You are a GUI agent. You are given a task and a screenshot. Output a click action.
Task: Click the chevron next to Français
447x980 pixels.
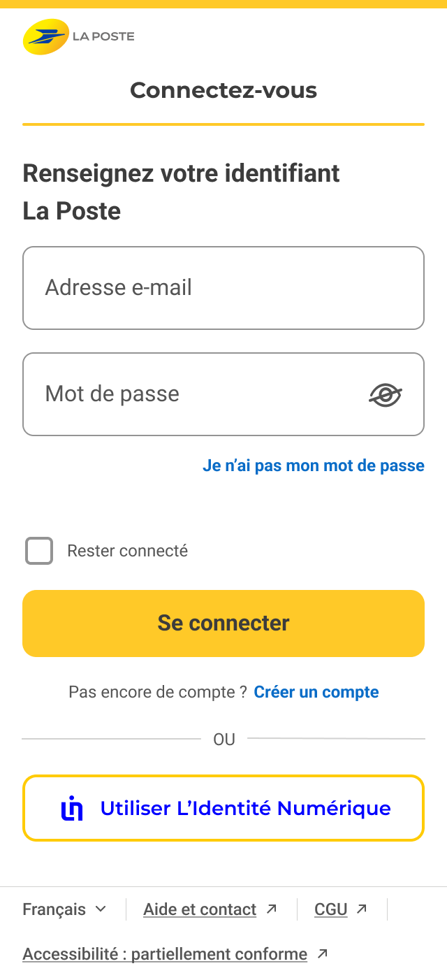101,909
